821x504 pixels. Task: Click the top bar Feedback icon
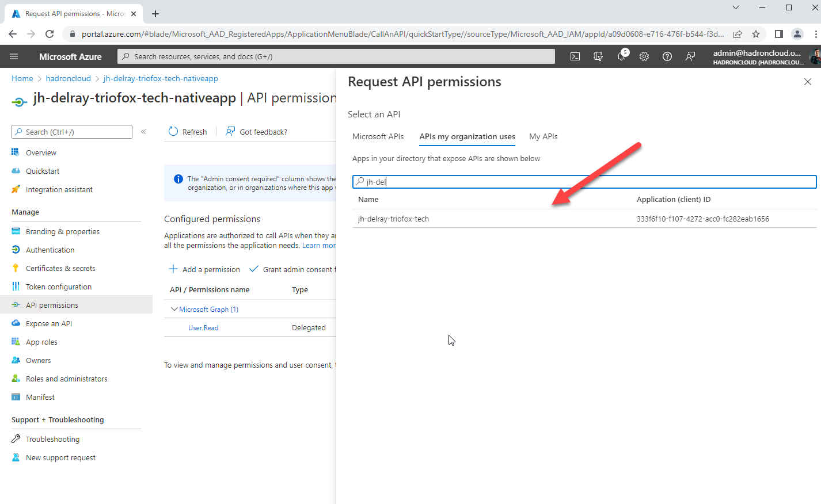point(690,56)
